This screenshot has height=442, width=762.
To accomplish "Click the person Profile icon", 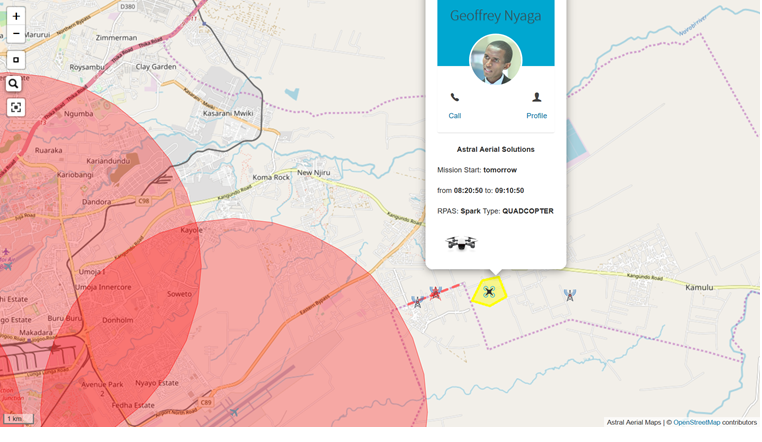I will [537, 97].
